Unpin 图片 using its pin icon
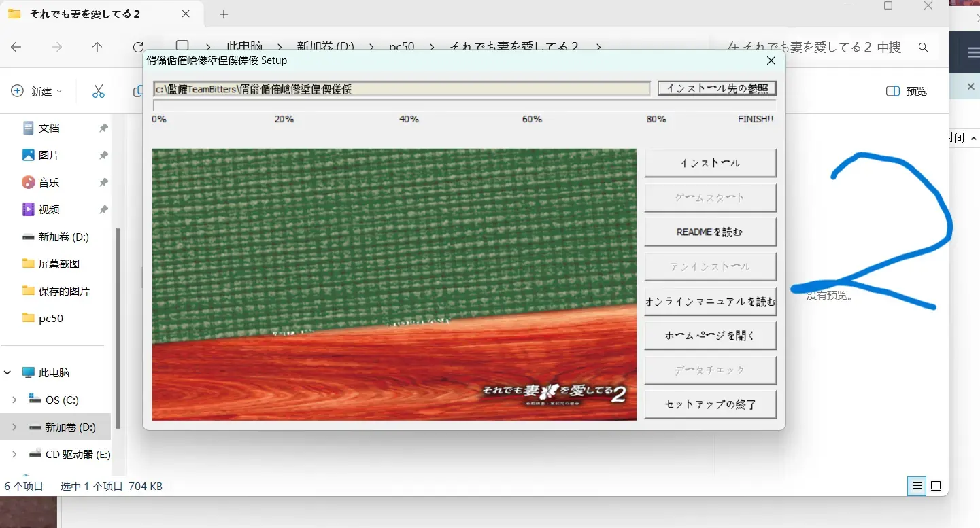The image size is (980, 528). [x=103, y=155]
